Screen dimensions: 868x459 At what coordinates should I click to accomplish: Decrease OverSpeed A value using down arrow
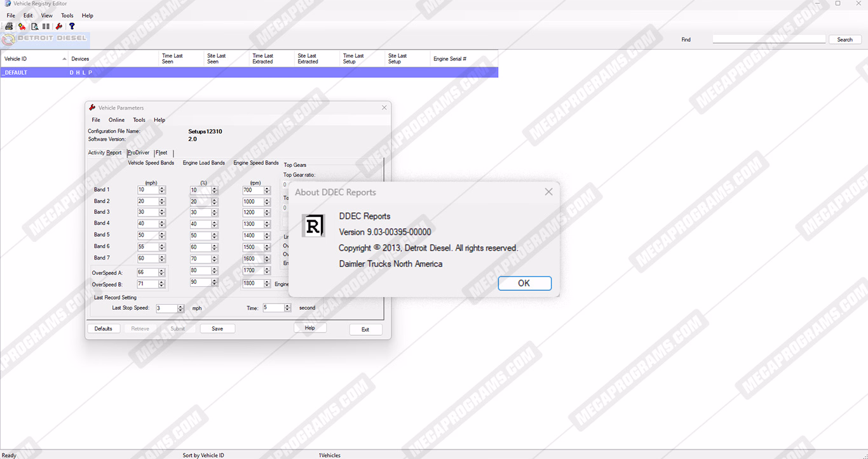tap(162, 274)
